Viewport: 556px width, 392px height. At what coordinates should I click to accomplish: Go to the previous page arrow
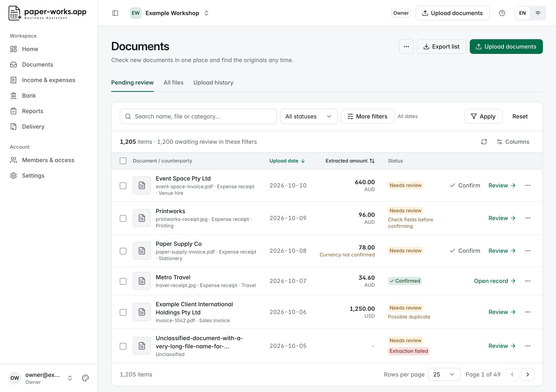click(512, 375)
